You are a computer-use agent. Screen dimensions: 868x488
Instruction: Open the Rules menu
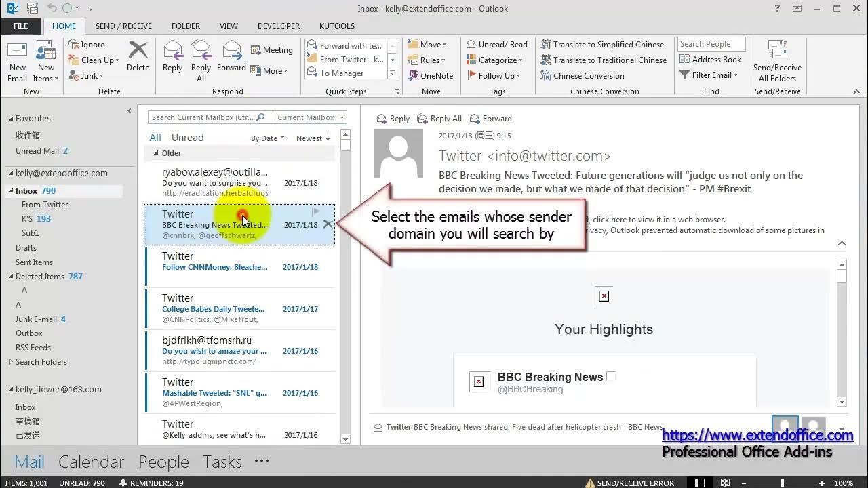427,60
